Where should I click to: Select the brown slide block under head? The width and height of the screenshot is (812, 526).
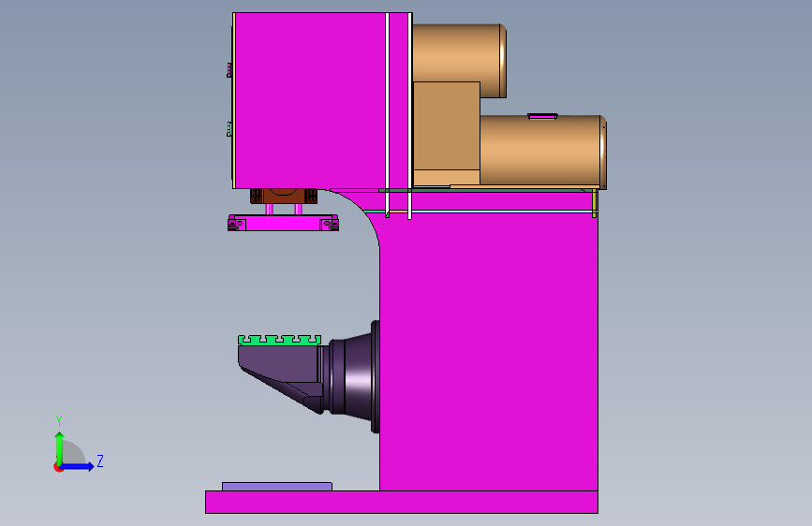click(284, 197)
